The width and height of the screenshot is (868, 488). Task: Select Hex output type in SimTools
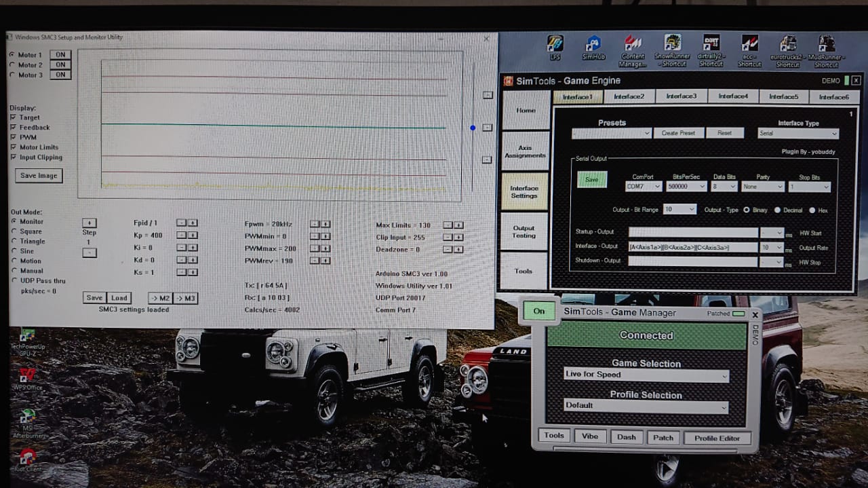(813, 210)
